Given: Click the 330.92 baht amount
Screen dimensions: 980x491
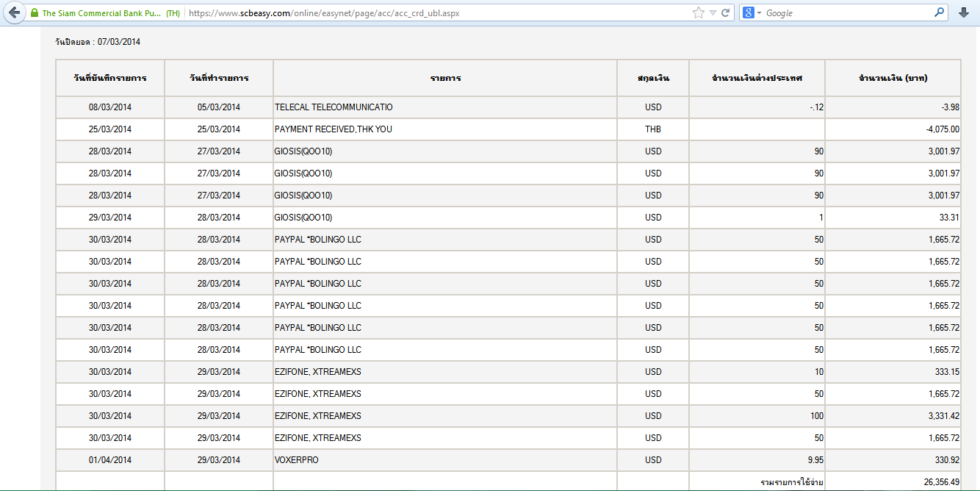Looking at the screenshot, I should click(947, 460).
